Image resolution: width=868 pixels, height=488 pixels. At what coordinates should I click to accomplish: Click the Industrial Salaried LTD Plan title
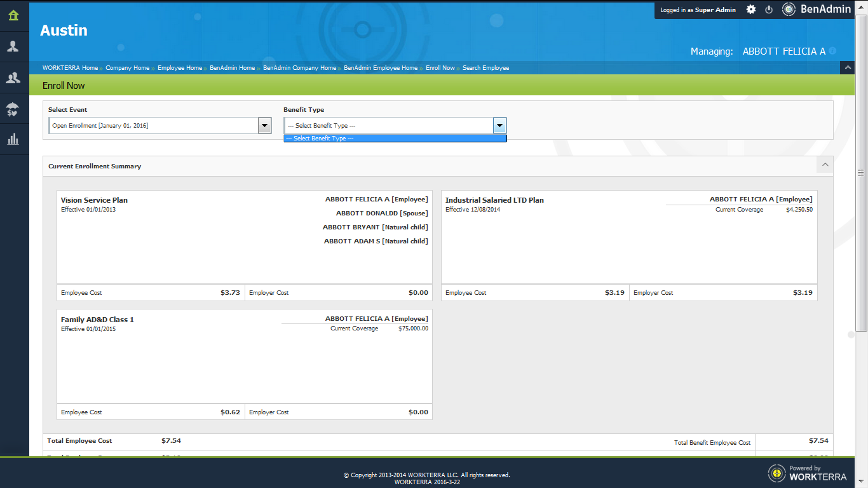(x=494, y=200)
